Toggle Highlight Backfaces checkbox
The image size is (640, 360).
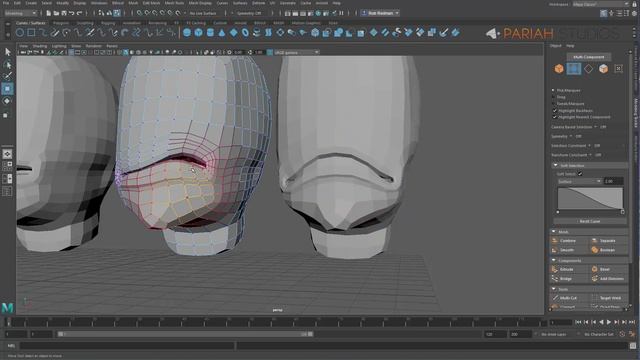pyautogui.click(x=555, y=111)
